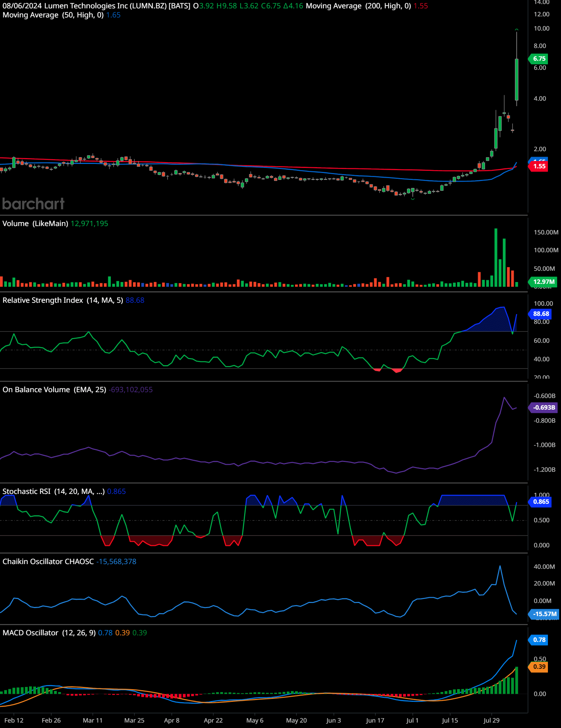
Task: Click the 'Jun 17' date axis label
Action: (x=375, y=720)
